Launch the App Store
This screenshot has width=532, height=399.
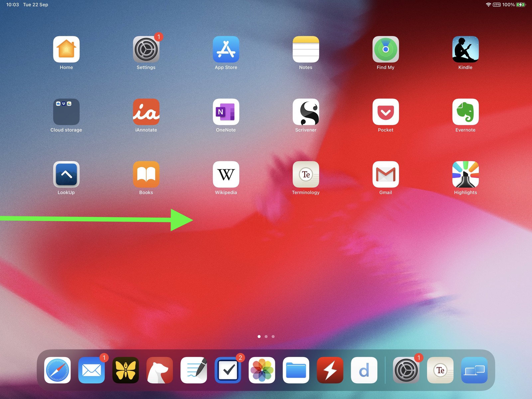[x=226, y=49]
